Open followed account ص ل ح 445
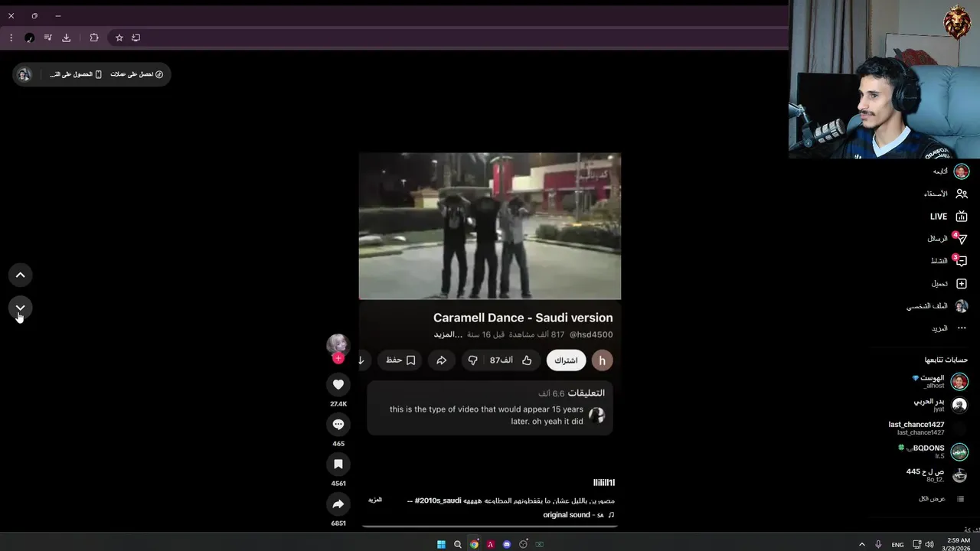Image resolution: width=980 pixels, height=551 pixels. pyautogui.click(x=936, y=475)
